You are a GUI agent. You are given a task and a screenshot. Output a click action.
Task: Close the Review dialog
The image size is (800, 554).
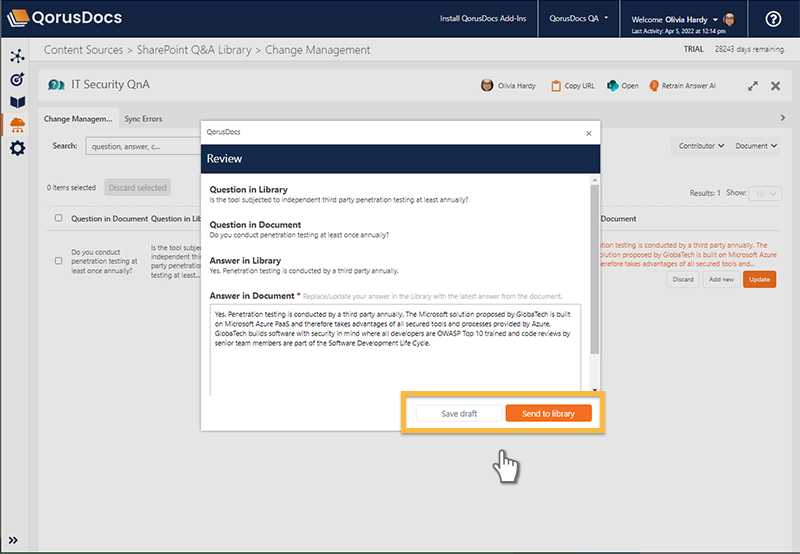coord(589,133)
